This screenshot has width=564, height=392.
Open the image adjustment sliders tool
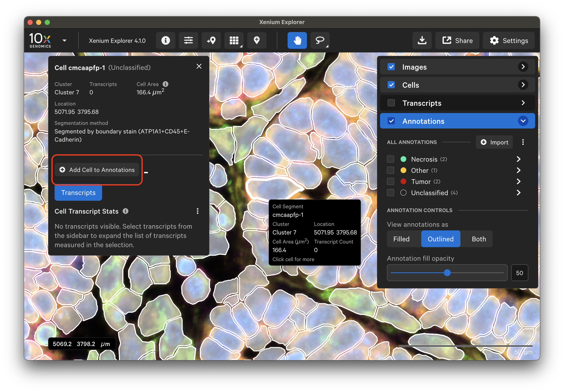pos(188,40)
